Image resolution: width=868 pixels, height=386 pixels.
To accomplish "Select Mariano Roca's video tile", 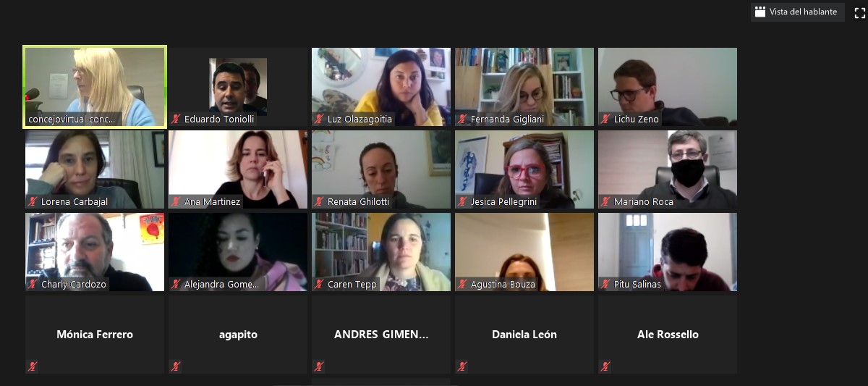I will [668, 169].
